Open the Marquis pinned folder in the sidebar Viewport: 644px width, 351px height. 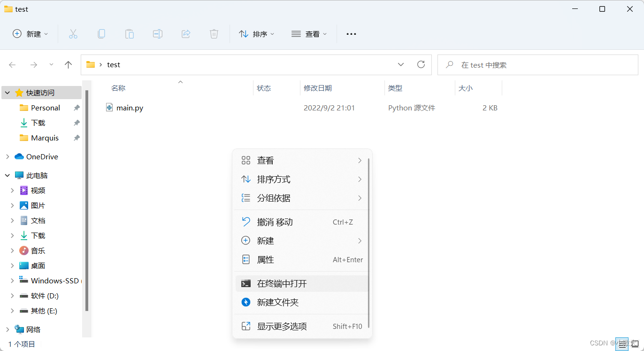click(46, 138)
